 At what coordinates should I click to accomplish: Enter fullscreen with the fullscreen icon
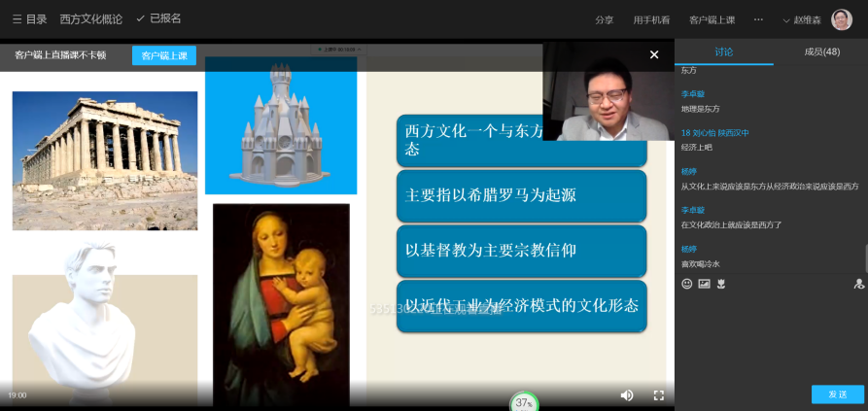(x=658, y=394)
